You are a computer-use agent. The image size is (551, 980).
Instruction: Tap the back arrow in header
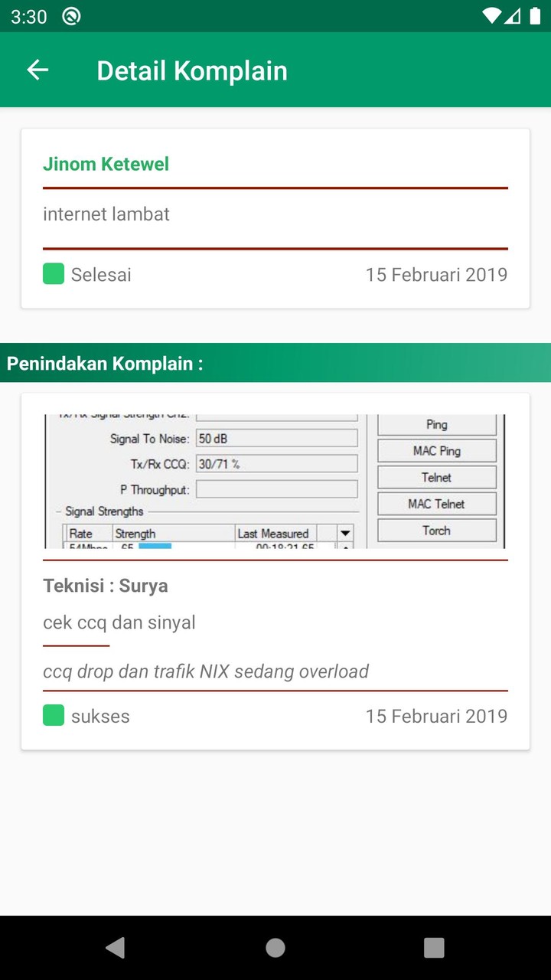click(37, 70)
